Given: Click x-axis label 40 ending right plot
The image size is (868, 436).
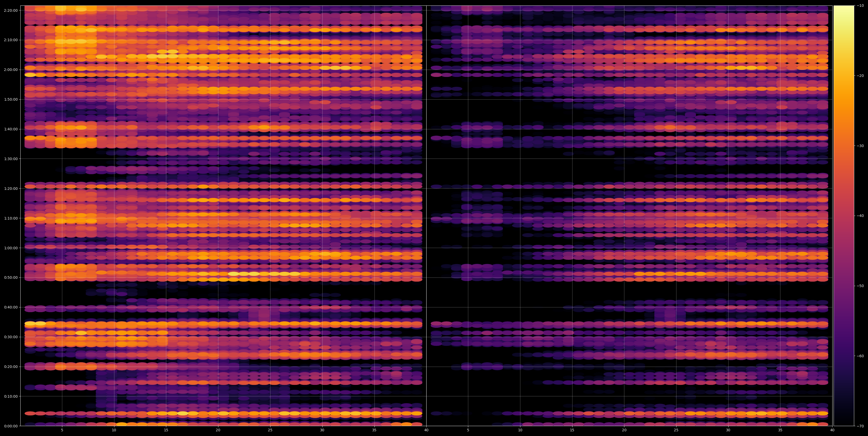Looking at the screenshot, I should 832,430.
